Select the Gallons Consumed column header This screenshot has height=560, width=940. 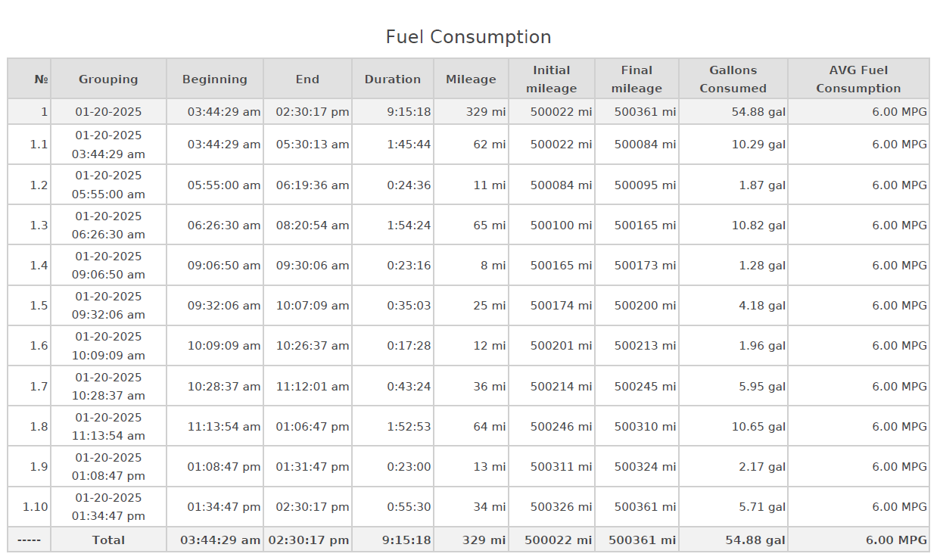[733, 79]
